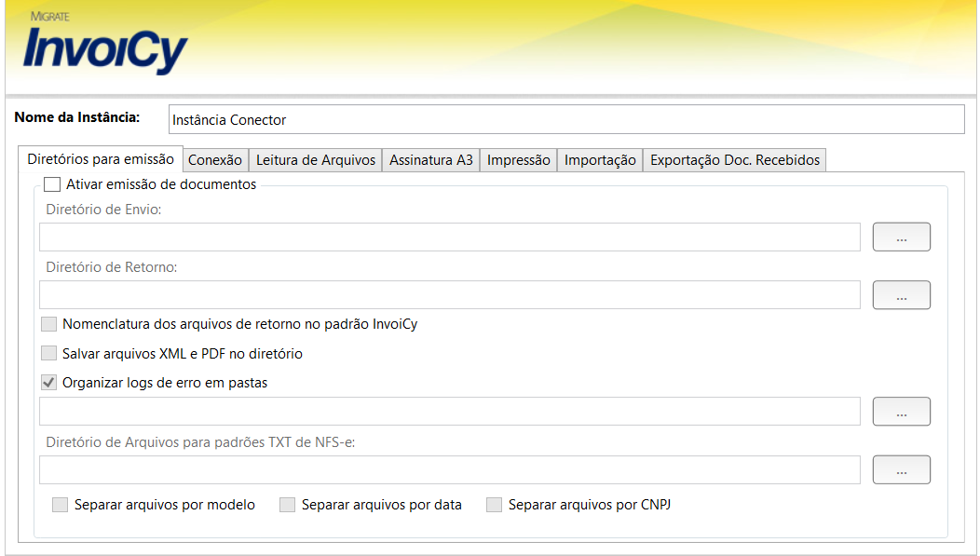Tick Separar arquivos por data checkbox

(288, 505)
